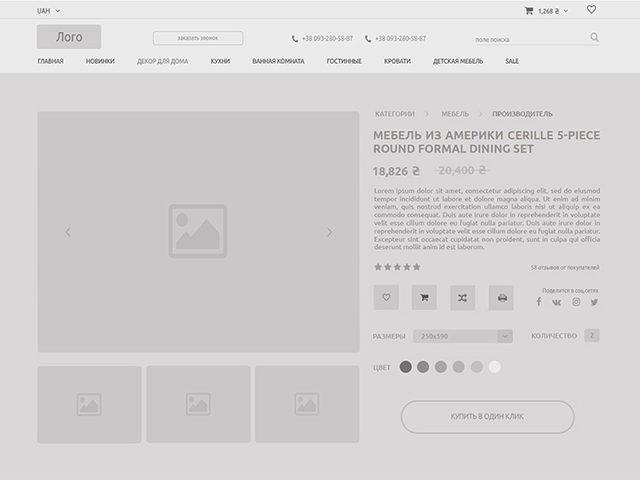The width and height of the screenshot is (640, 480).
Task: Click the five-star rating row
Action: coord(397,267)
